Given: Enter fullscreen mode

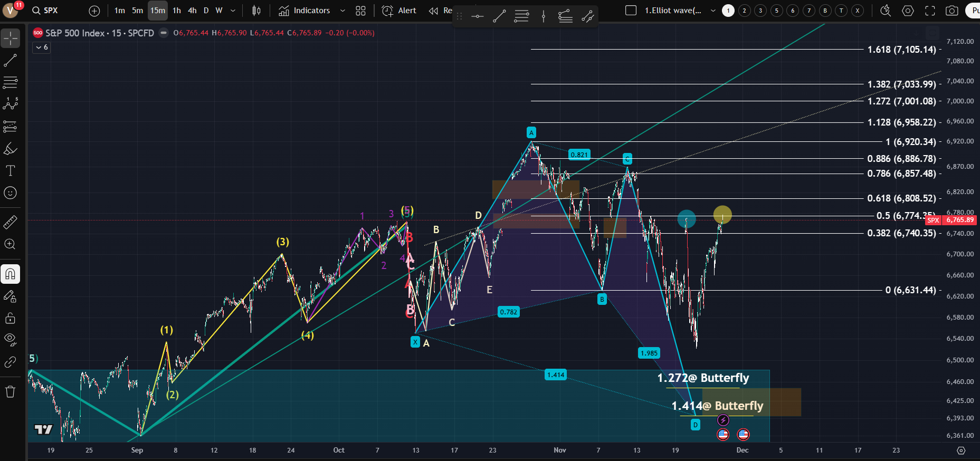Looking at the screenshot, I should pos(930,11).
